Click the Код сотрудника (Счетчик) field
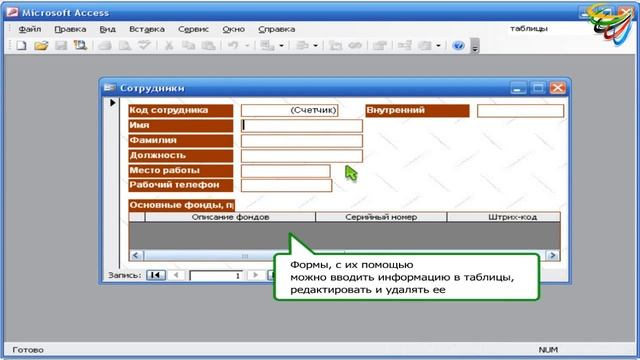This screenshot has width=640, height=360. pyautogui.click(x=289, y=110)
